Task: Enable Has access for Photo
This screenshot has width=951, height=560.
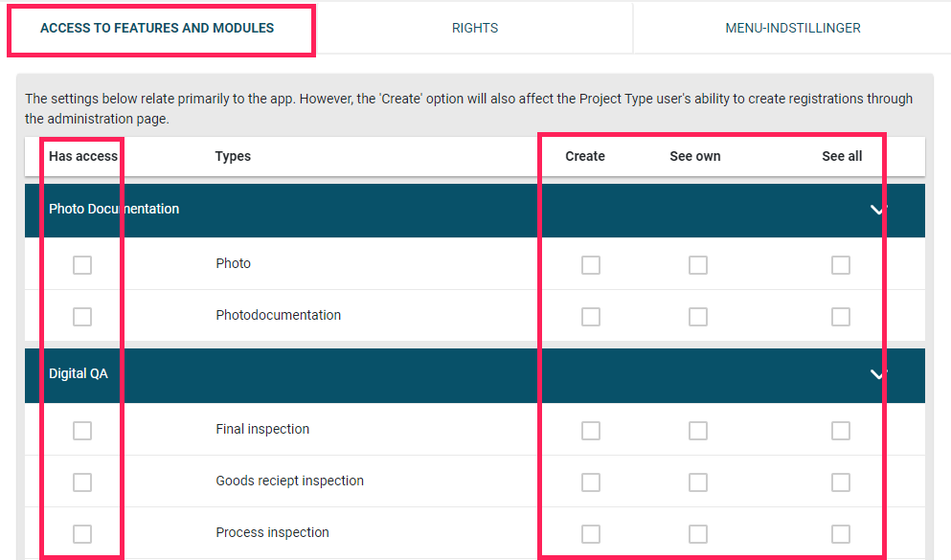Action: coord(82,265)
